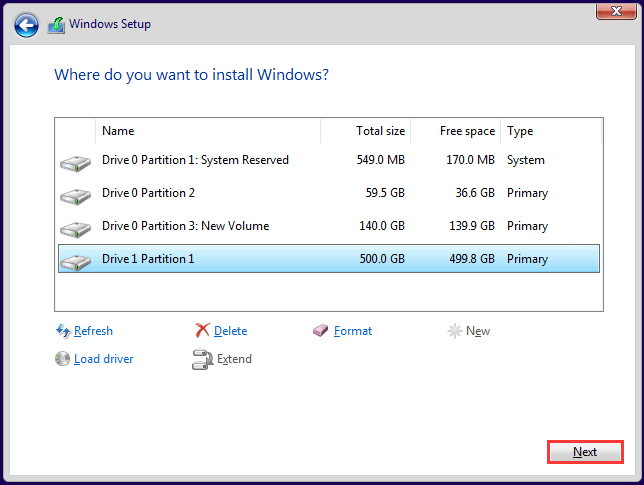Click the New partition text link
The width and height of the screenshot is (644, 485).
pos(478,331)
